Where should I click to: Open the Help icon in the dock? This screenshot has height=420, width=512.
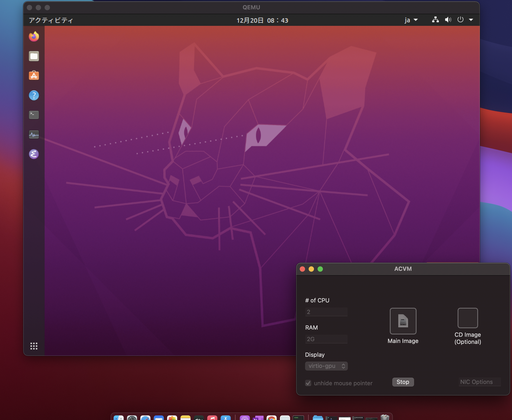[x=34, y=95]
